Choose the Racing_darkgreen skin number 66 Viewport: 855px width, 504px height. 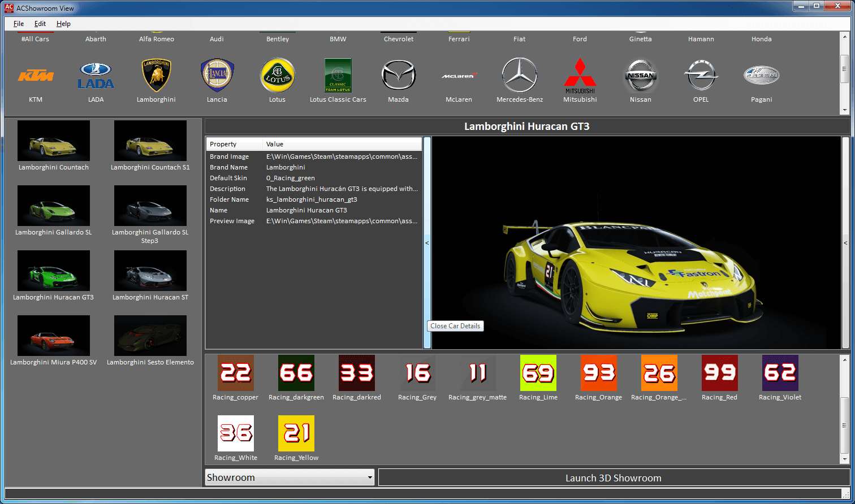point(296,373)
